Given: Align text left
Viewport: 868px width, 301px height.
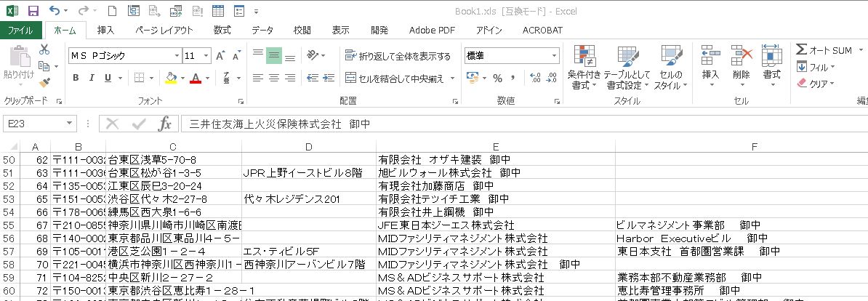Looking at the screenshot, I should click(257, 78).
